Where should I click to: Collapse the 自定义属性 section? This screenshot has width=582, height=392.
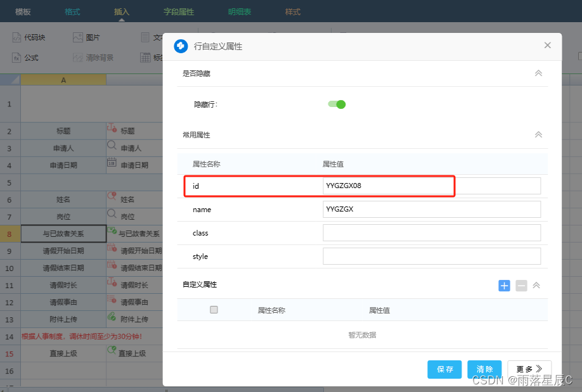click(x=536, y=285)
